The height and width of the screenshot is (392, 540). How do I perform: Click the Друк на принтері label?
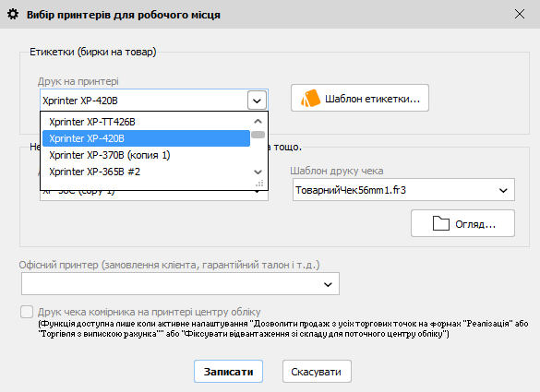(x=78, y=81)
